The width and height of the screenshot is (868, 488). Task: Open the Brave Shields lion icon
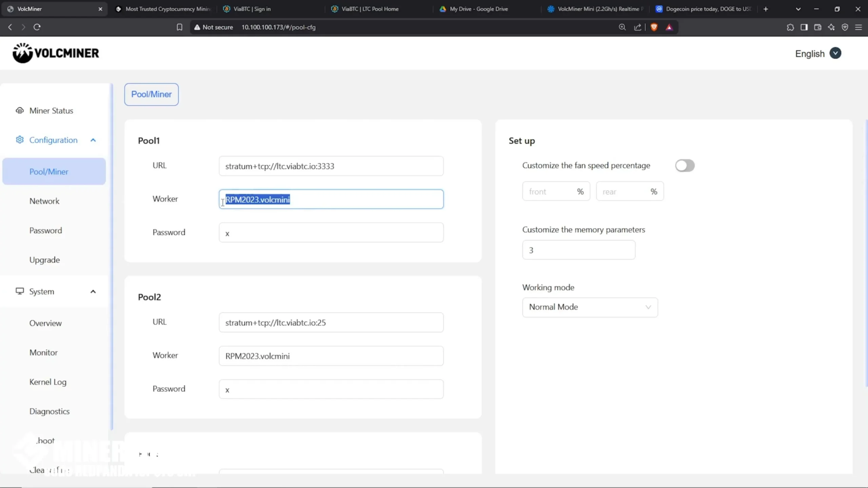pos(654,27)
